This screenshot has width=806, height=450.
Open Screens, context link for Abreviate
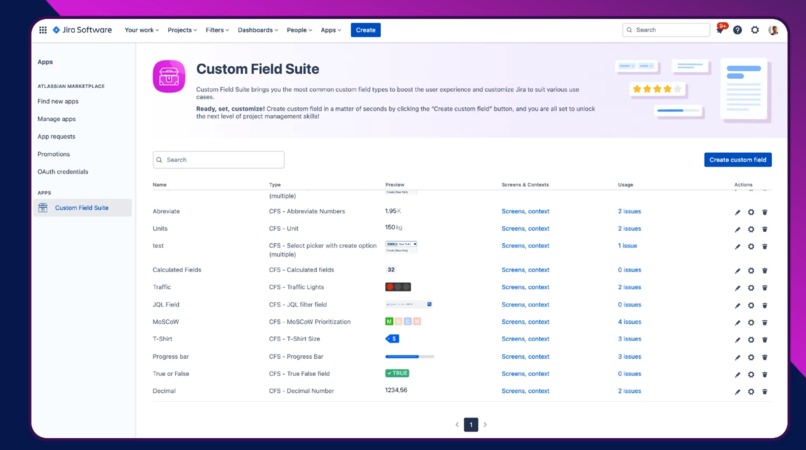(x=525, y=211)
